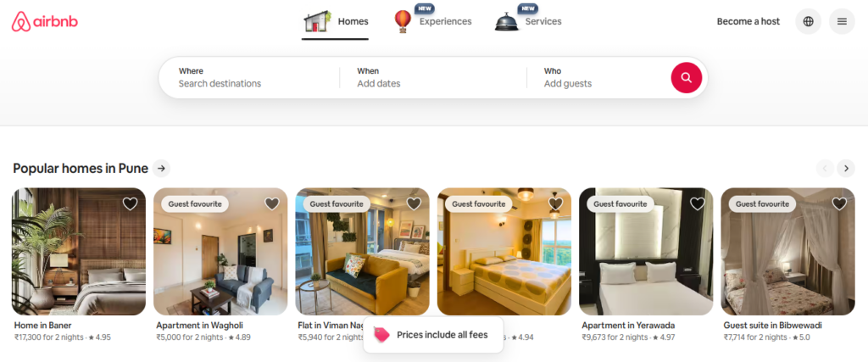Screen dimensions: 868x362
Task: Open the language globe selector
Action: pos(808,21)
